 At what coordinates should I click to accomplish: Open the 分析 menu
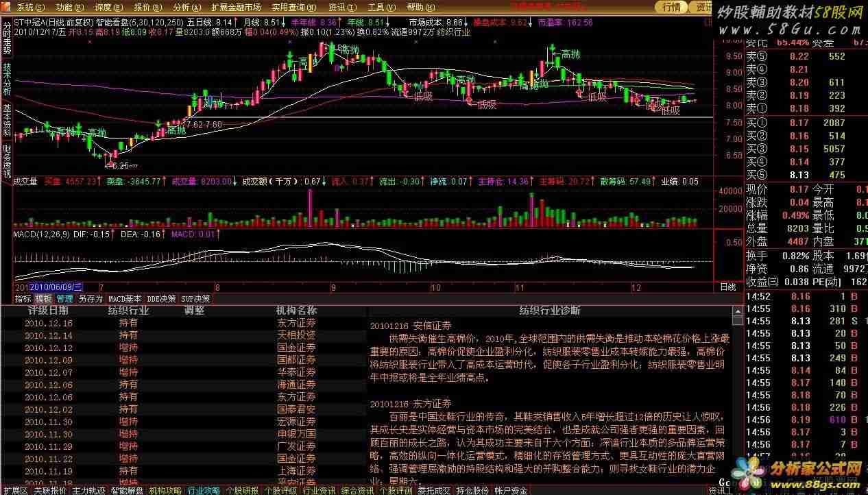click(187, 8)
